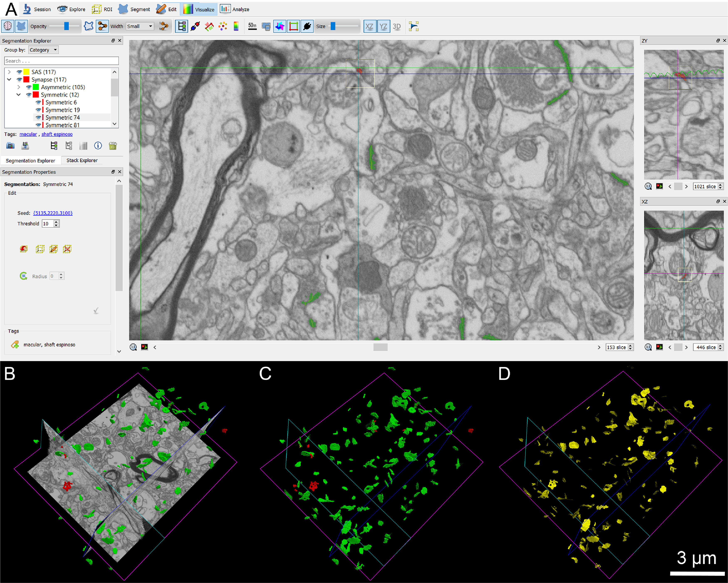This screenshot has height=583, width=728.
Task: Click the add category tree icon
Action: (54, 146)
